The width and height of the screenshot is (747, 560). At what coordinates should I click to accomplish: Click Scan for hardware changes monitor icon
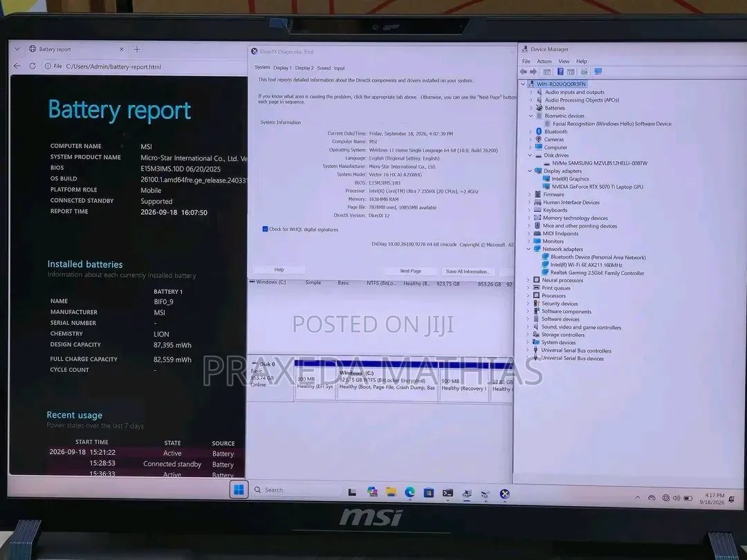tap(598, 72)
